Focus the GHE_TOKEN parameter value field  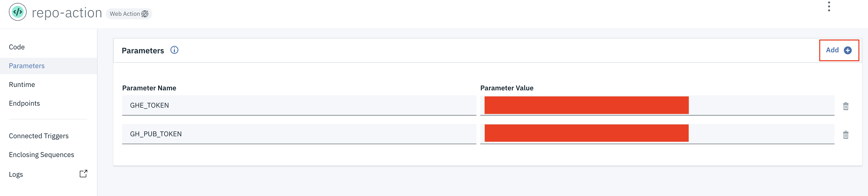(x=657, y=105)
